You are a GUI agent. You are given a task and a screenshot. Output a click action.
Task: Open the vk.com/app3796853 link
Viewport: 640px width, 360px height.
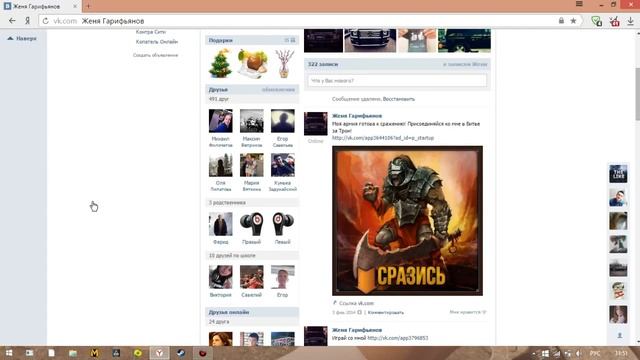[x=398, y=338]
